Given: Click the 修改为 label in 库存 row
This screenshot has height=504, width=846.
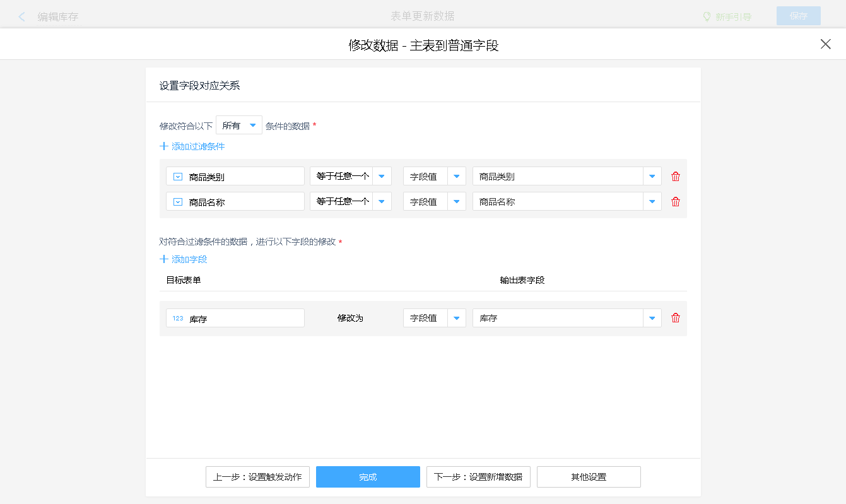Looking at the screenshot, I should click(x=350, y=318).
